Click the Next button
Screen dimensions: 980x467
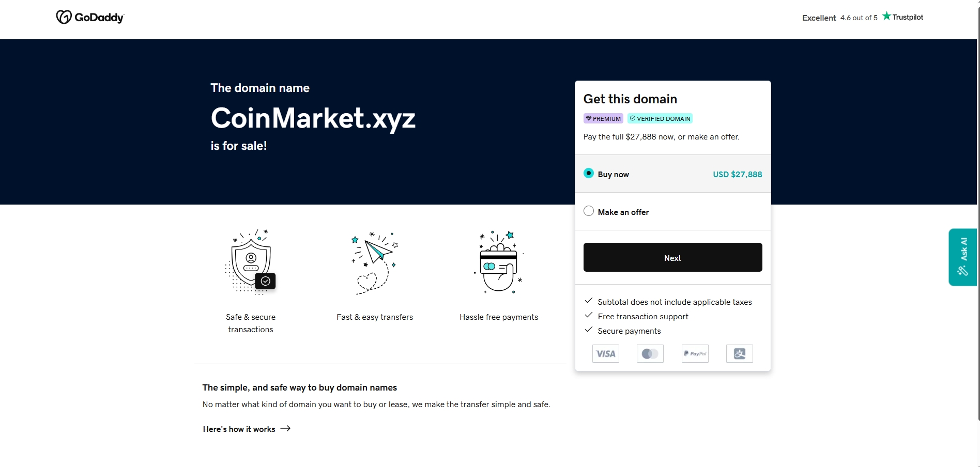point(672,257)
